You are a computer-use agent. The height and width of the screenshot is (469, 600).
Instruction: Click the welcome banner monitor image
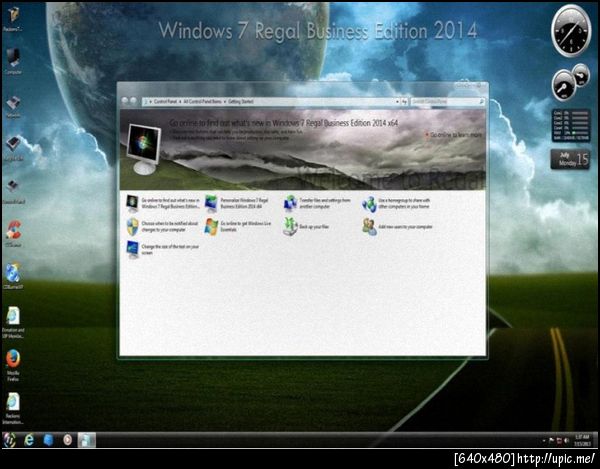(143, 148)
